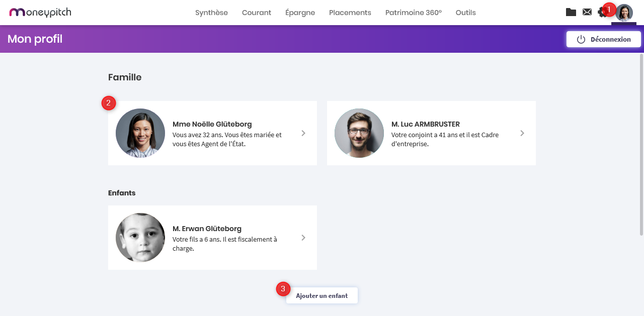Viewport: 644px width, 316px height.
Task: Click the power icon in Déconnexion
Action: 581,39
